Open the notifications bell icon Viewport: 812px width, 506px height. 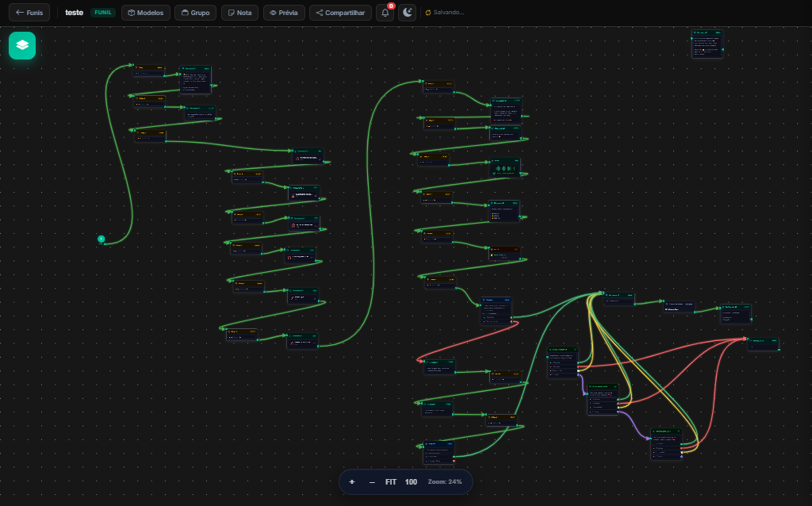click(x=385, y=13)
